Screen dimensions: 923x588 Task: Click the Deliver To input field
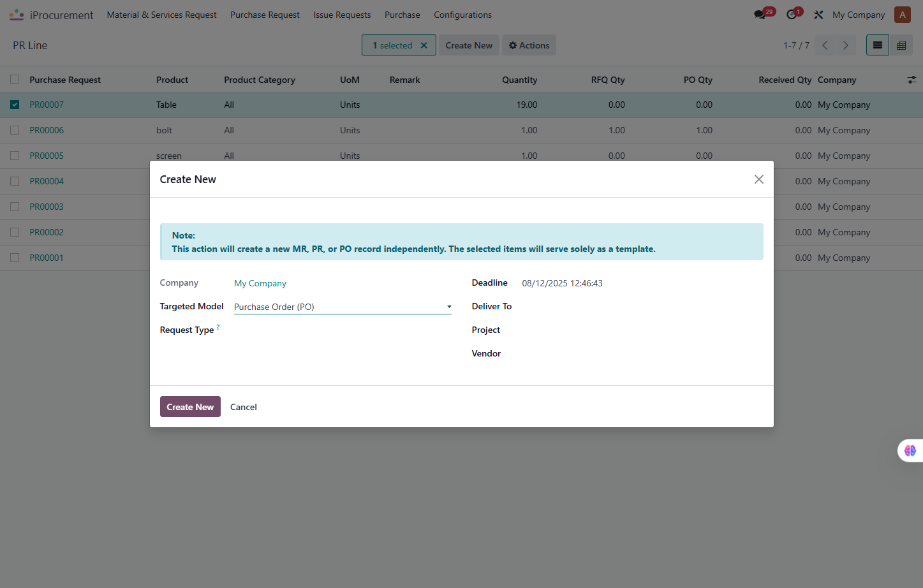tap(642, 307)
